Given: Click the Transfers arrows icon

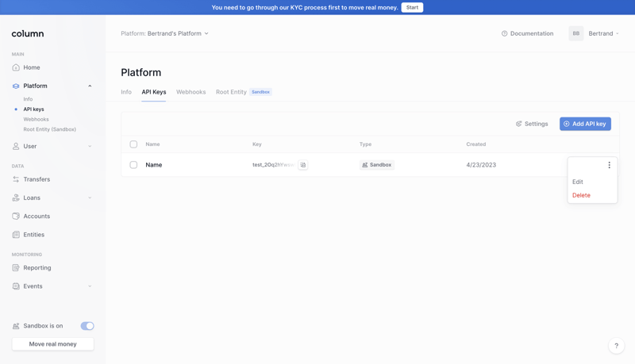Looking at the screenshot, I should [x=16, y=179].
